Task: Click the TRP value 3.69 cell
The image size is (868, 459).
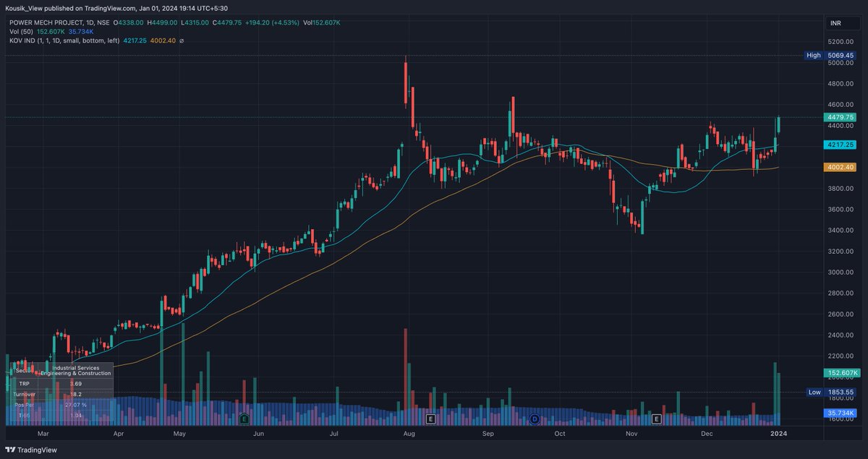Action: point(76,383)
